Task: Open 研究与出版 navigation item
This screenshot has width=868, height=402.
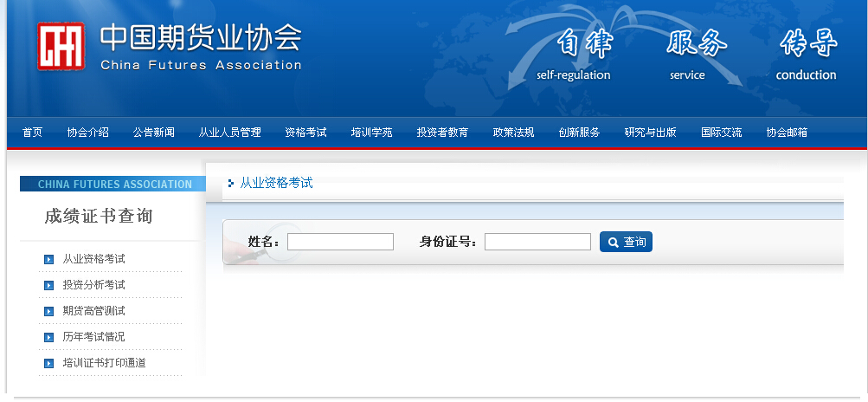Action: pyautogui.click(x=651, y=133)
